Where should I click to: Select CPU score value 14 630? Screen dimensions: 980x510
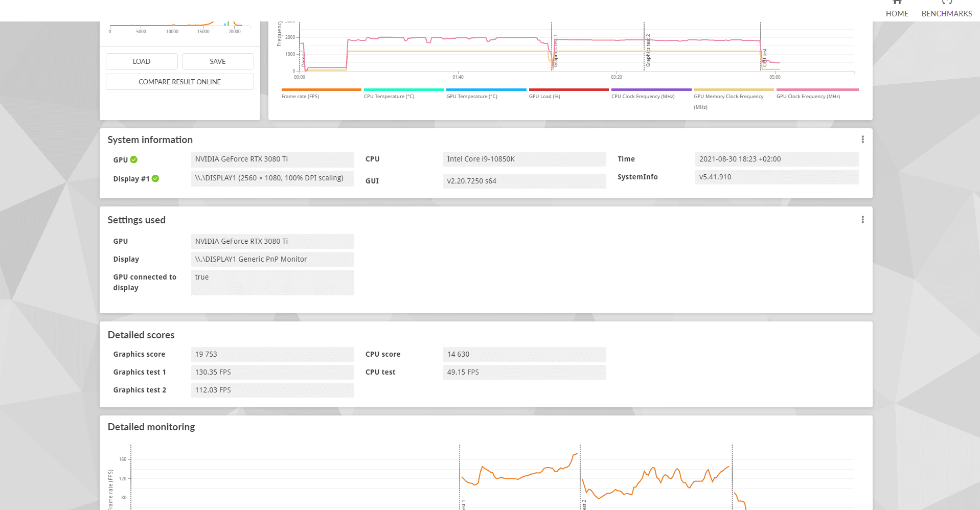tap(525, 354)
